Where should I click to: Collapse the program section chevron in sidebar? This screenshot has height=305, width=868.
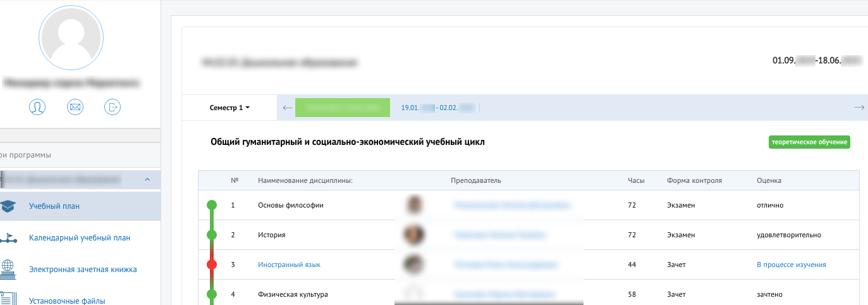tap(147, 180)
